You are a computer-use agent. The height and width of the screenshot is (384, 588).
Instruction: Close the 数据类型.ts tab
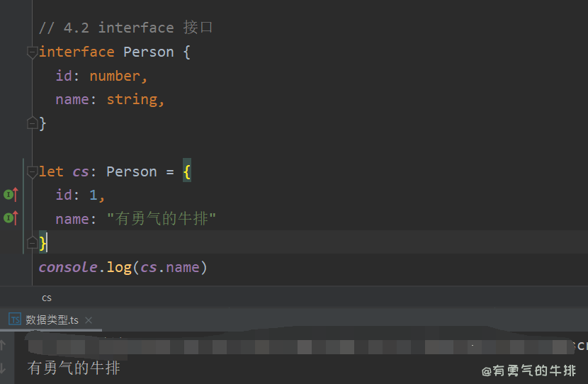point(89,320)
